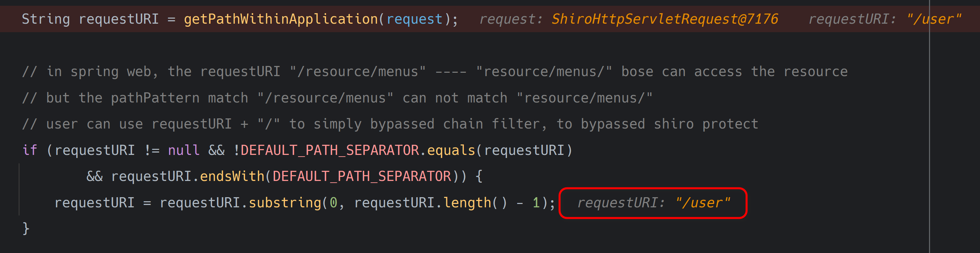The height and width of the screenshot is (253, 980).
Task: Click inline hint ShiroHttpServletRequest@7176
Action: point(665,19)
